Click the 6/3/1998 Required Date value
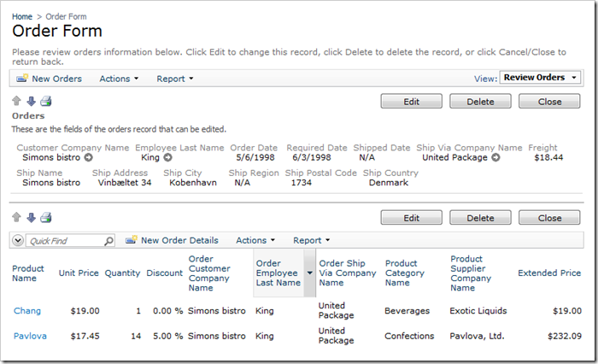This screenshot has width=598, height=364. [x=312, y=157]
